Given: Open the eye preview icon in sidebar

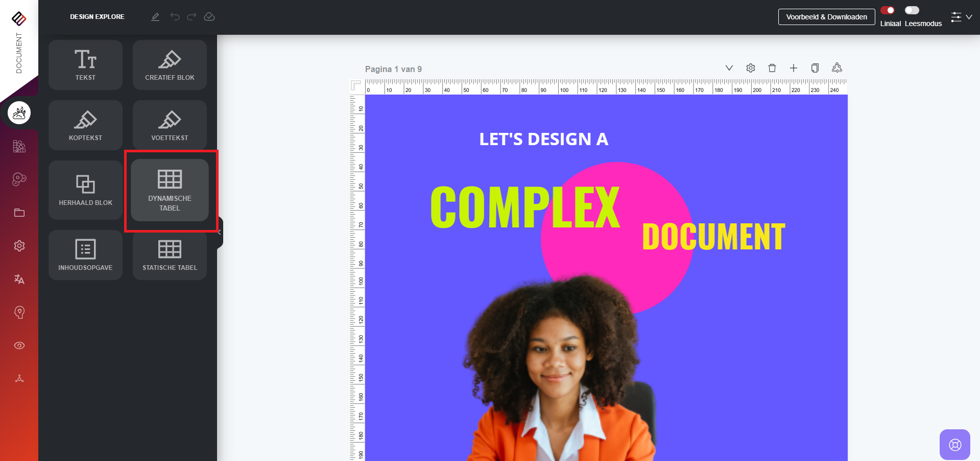Looking at the screenshot, I should click(19, 345).
